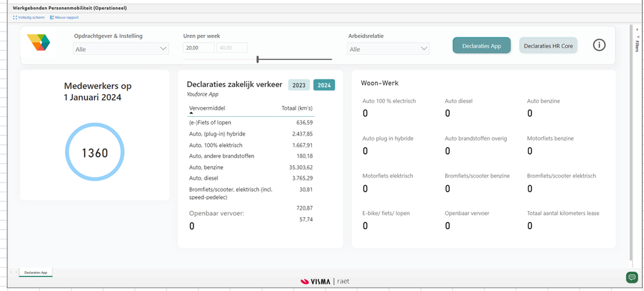Click the Nieuw rapport icon
Viewport: 644px width, 291px height.
52,17
